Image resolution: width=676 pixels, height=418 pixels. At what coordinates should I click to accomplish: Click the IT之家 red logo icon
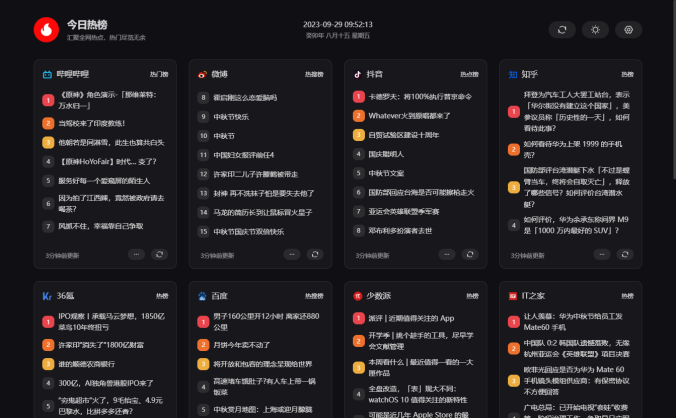pyautogui.click(x=513, y=296)
